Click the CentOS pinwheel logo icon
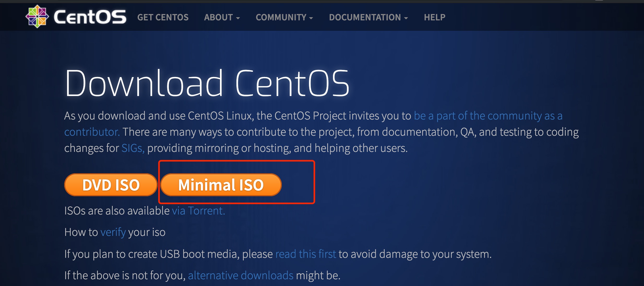 click(x=37, y=16)
